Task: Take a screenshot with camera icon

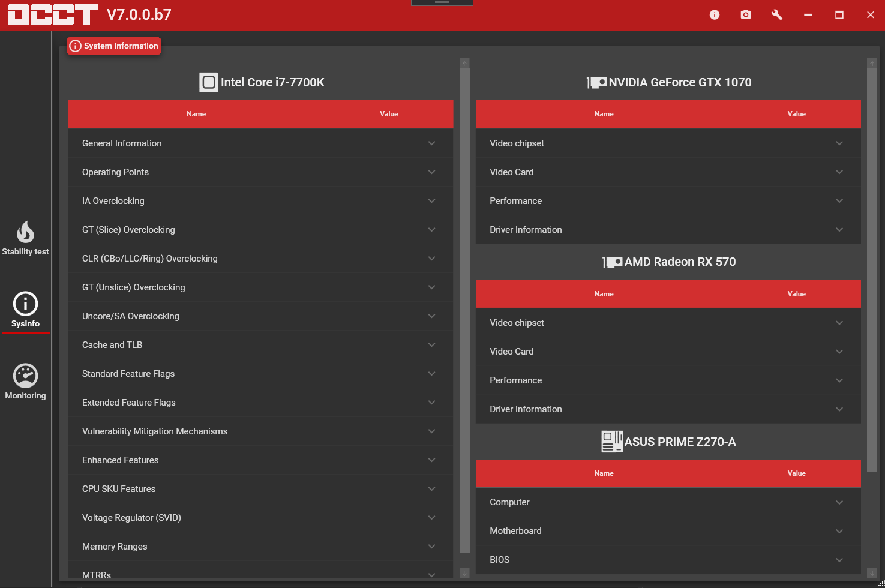Action: pos(745,15)
